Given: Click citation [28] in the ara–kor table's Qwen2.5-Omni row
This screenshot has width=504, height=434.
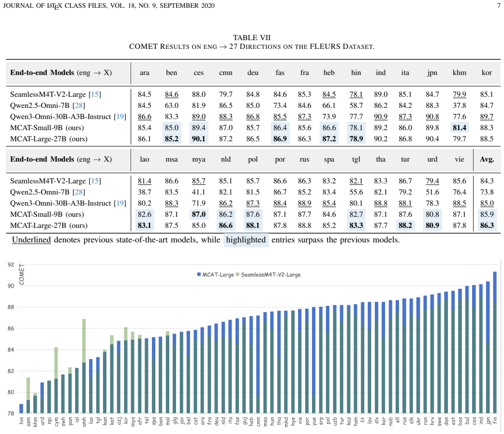Looking at the screenshot, I should [x=79, y=105].
